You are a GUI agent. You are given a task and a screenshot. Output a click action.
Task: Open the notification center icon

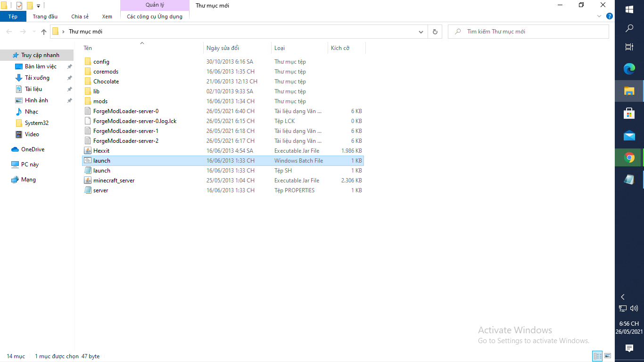click(629, 348)
